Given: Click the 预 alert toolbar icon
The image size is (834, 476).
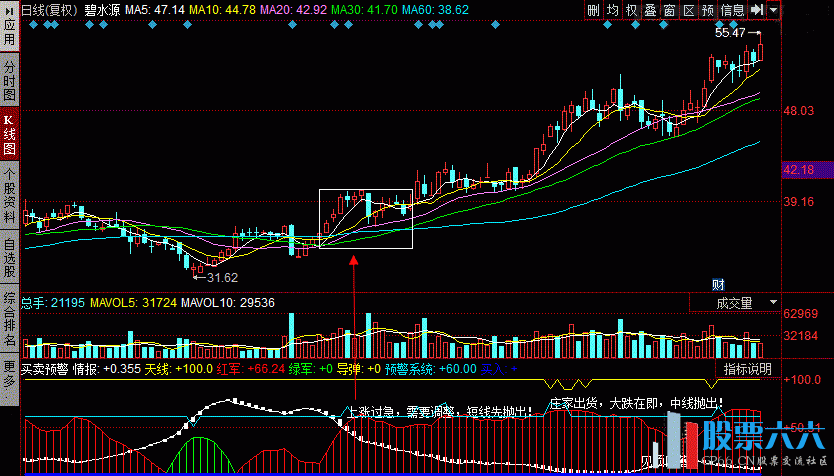Looking at the screenshot, I should point(708,10).
